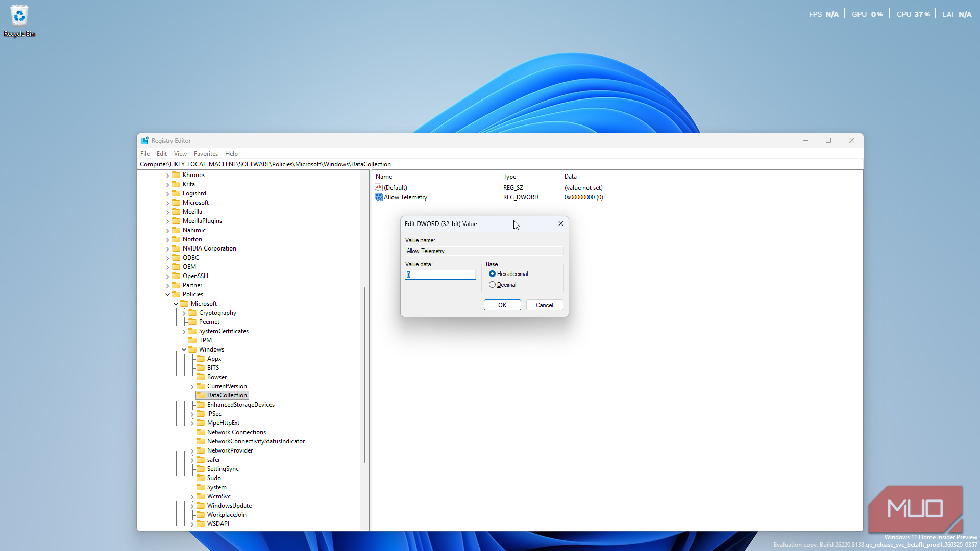Click the WindowsUpdate folder icon
Viewport: 980px width, 551px height.
pyautogui.click(x=201, y=506)
